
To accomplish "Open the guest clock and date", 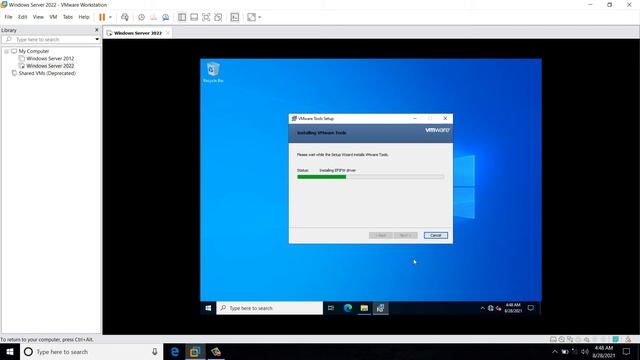I will point(513,308).
